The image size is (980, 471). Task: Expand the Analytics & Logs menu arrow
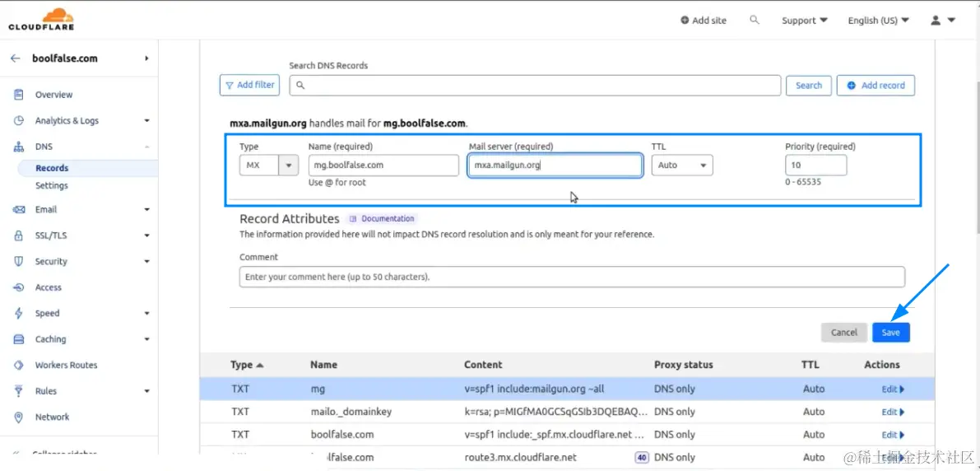click(146, 121)
